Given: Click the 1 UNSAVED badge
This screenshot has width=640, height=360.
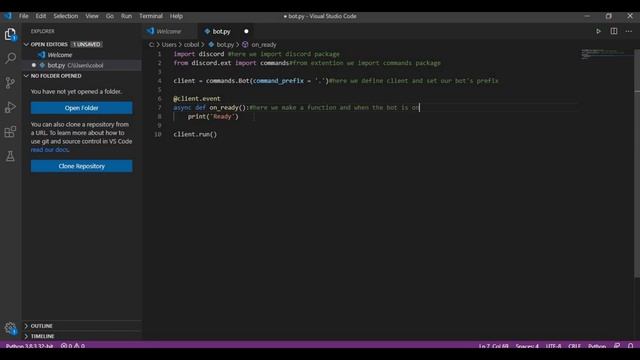Looking at the screenshot, I should 87,44.
